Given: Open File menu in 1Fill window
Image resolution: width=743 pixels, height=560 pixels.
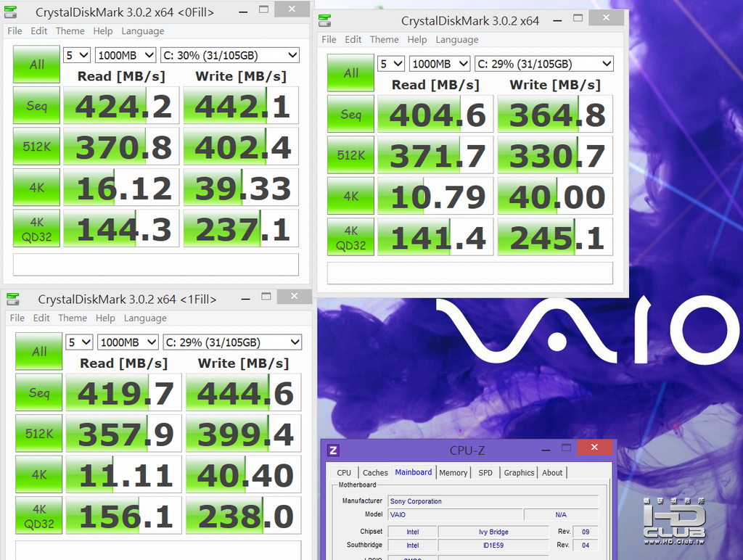Looking at the screenshot, I should (x=17, y=318).
